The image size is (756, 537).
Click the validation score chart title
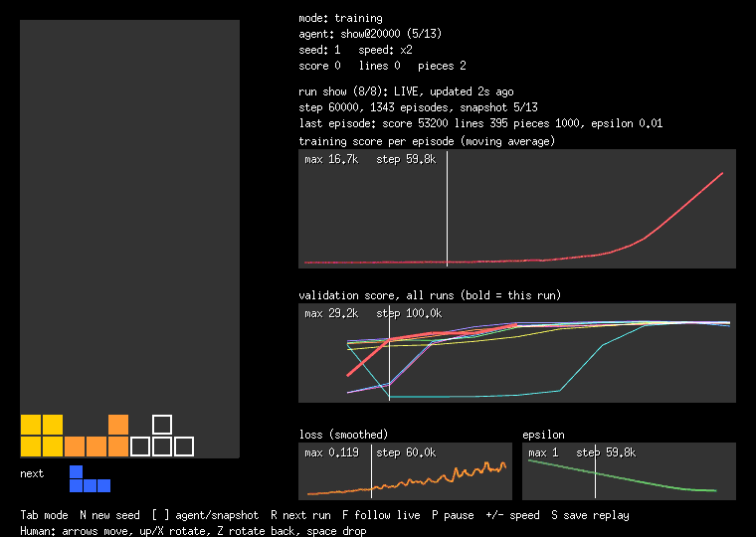pos(430,295)
